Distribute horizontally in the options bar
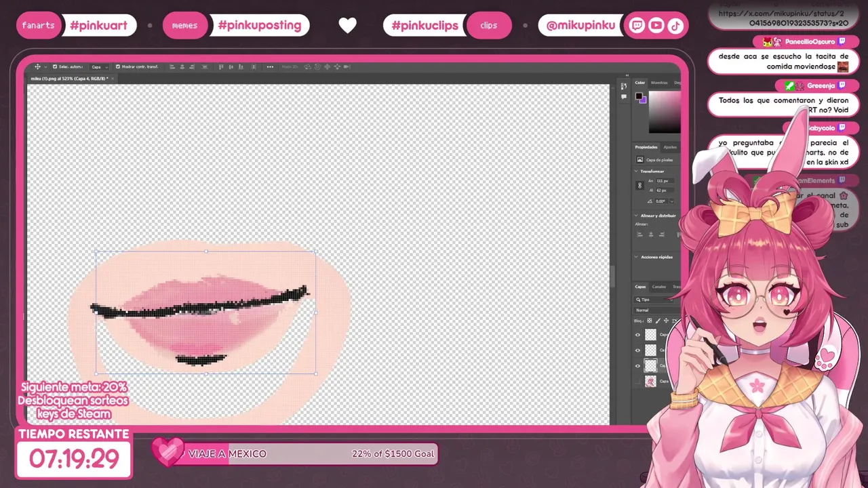This screenshot has height=488, width=868. pos(205,66)
